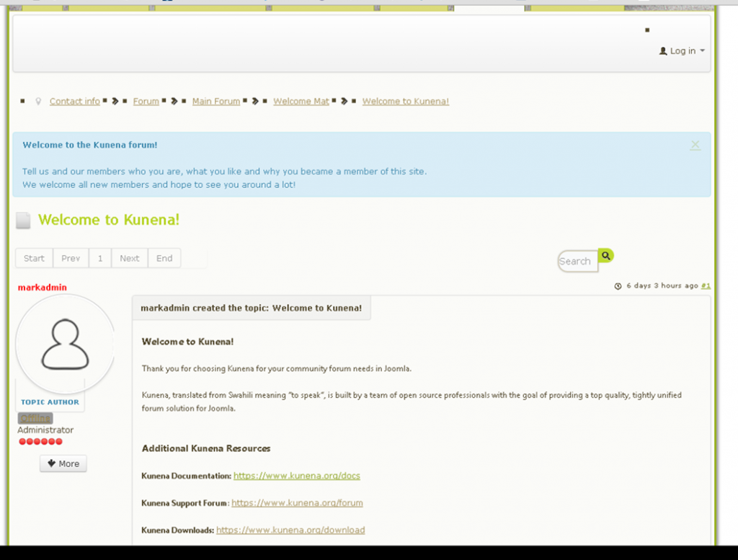The width and height of the screenshot is (738, 560).
Task: Click the markadmin avatar image
Action: [65, 345]
